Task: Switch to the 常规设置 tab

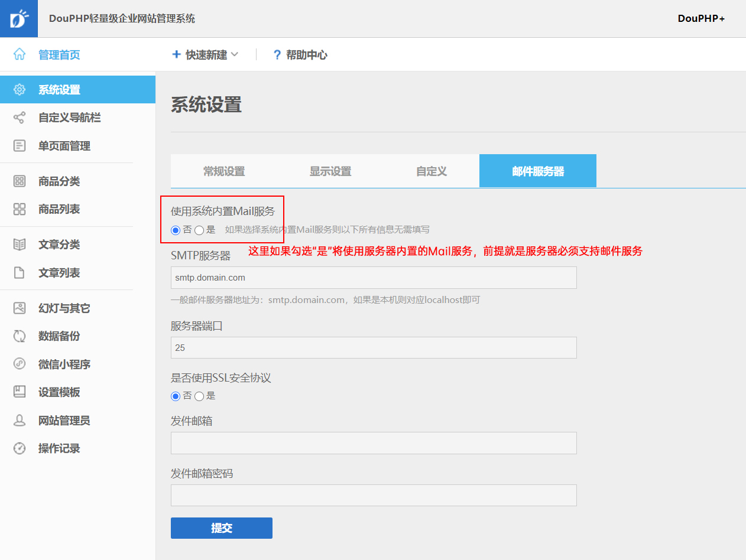Action: [x=224, y=171]
